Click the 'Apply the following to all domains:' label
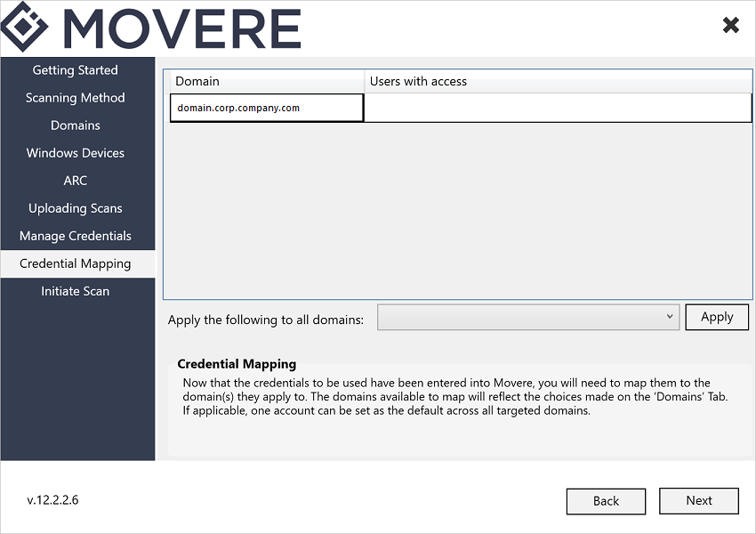This screenshot has width=756, height=534. click(266, 320)
